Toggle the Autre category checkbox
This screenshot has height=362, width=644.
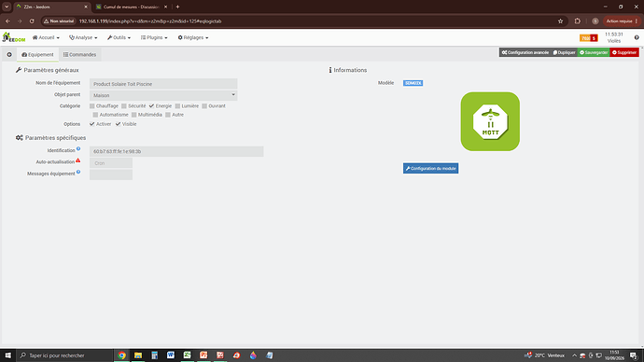(168, 115)
